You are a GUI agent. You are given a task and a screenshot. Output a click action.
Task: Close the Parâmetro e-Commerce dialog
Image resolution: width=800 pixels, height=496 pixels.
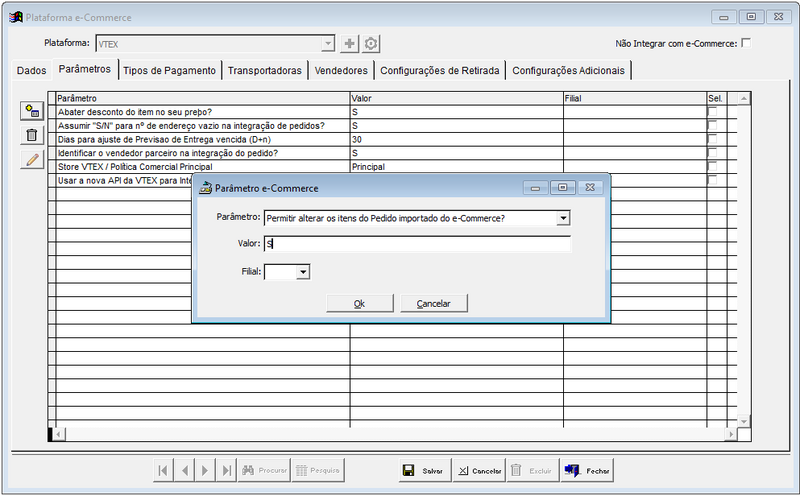click(x=590, y=188)
